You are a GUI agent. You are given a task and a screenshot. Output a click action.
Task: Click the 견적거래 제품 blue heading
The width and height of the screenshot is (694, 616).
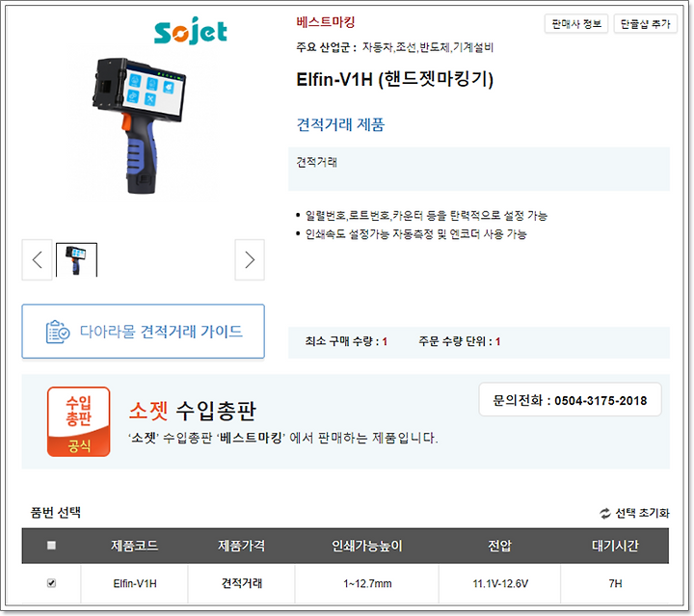[x=340, y=124]
